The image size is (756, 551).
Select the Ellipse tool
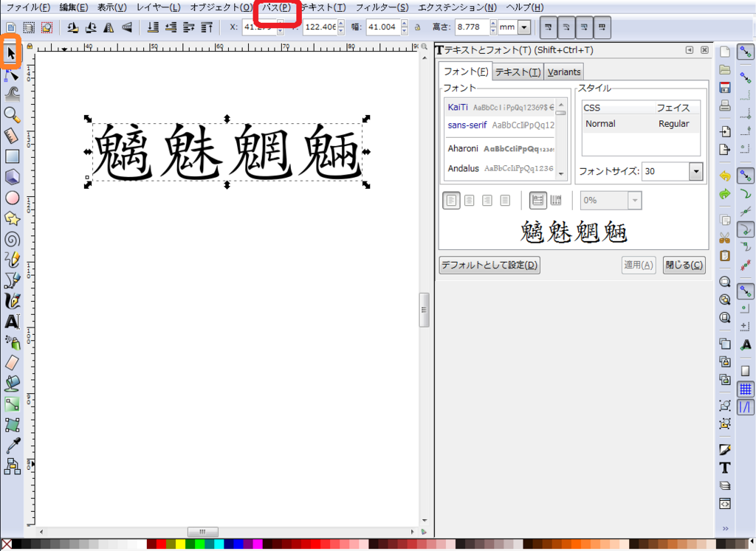[12, 198]
